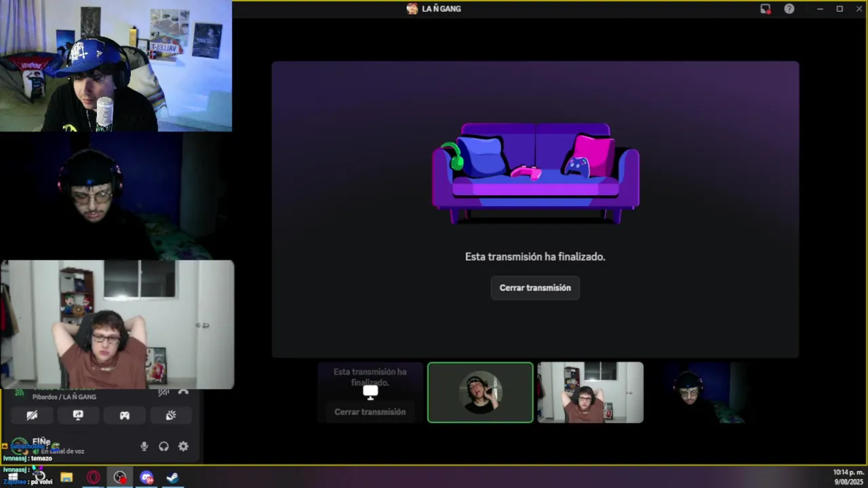
Task: Open the Discord inbox icon in title bar
Action: coord(765,9)
